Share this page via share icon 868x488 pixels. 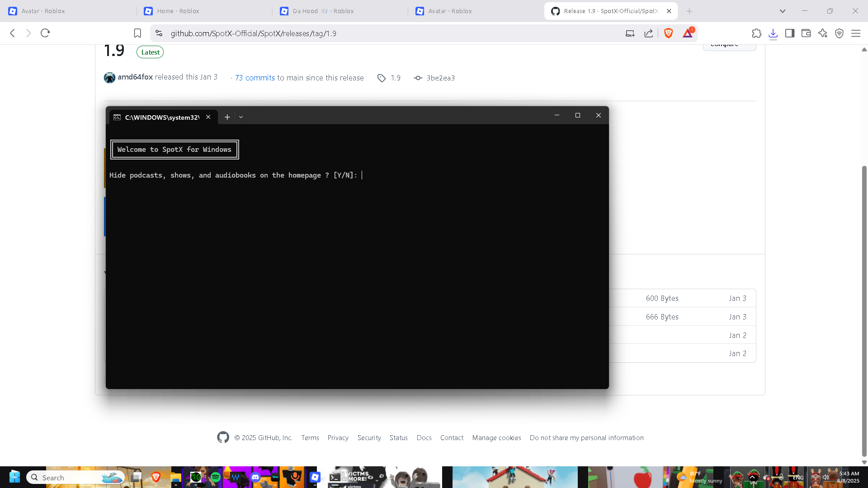(x=649, y=33)
